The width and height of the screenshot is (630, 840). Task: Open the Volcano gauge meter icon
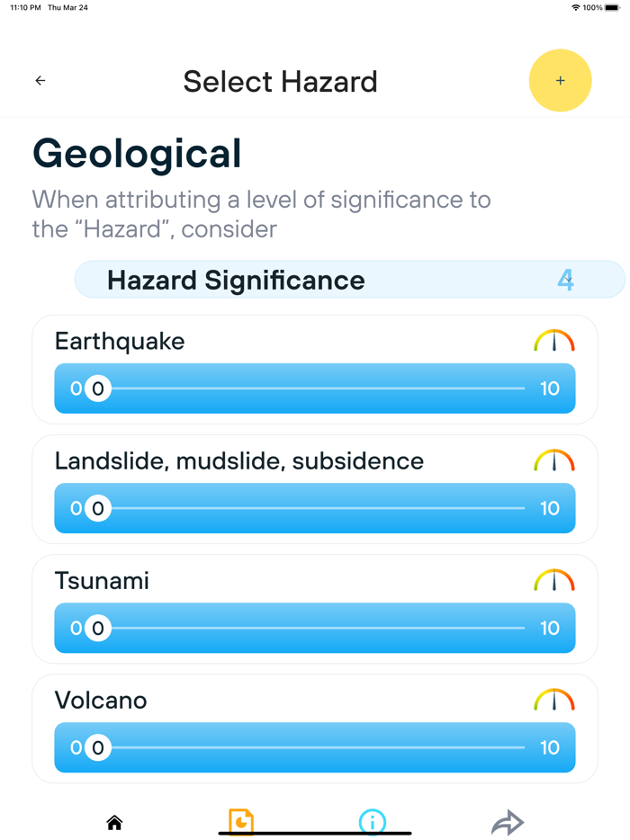[553, 700]
